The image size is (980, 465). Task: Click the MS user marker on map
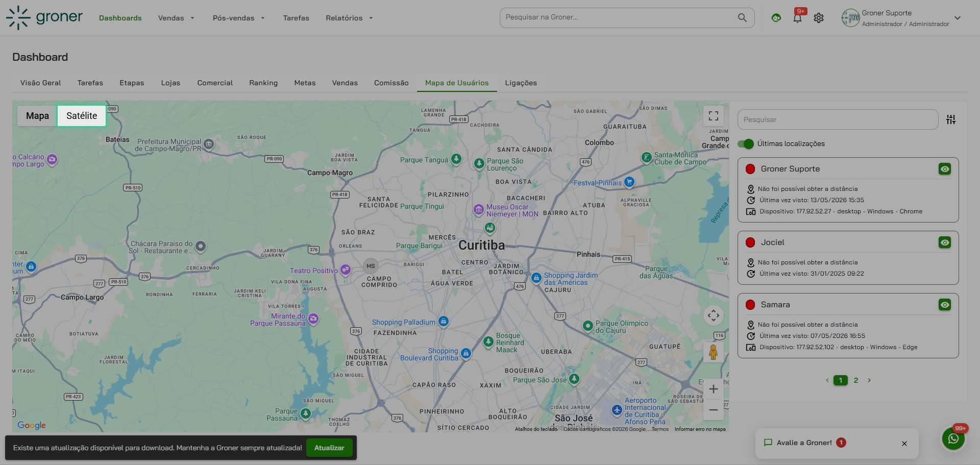371,266
